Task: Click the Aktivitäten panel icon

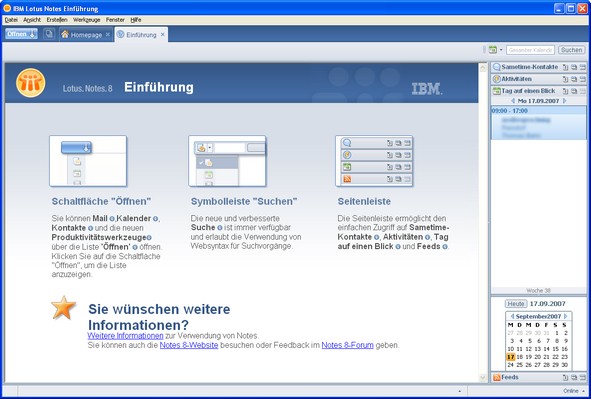Action: 497,79
